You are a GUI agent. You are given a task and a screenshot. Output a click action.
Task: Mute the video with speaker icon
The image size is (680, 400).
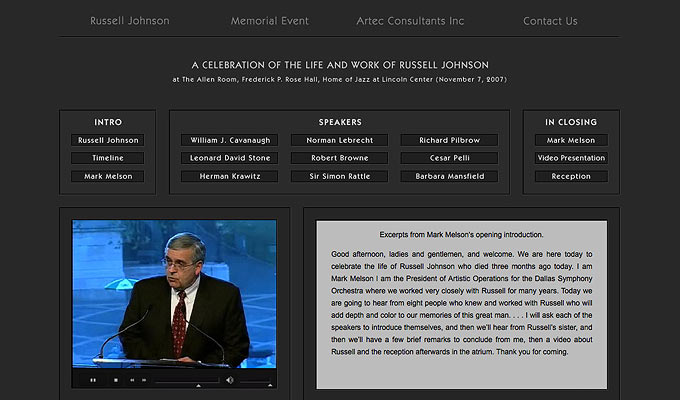[x=229, y=380]
